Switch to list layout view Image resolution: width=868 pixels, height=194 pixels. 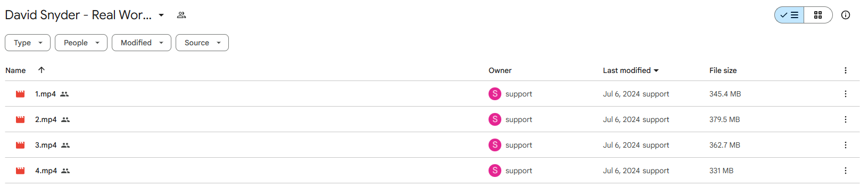coord(789,15)
